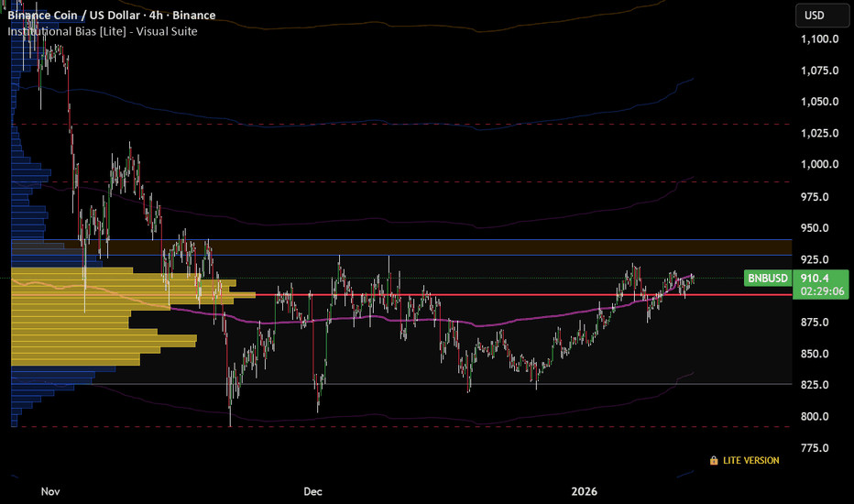Screen dimensions: 854x504
Task: Click the LITE VERSION text label
Action: 750,461
